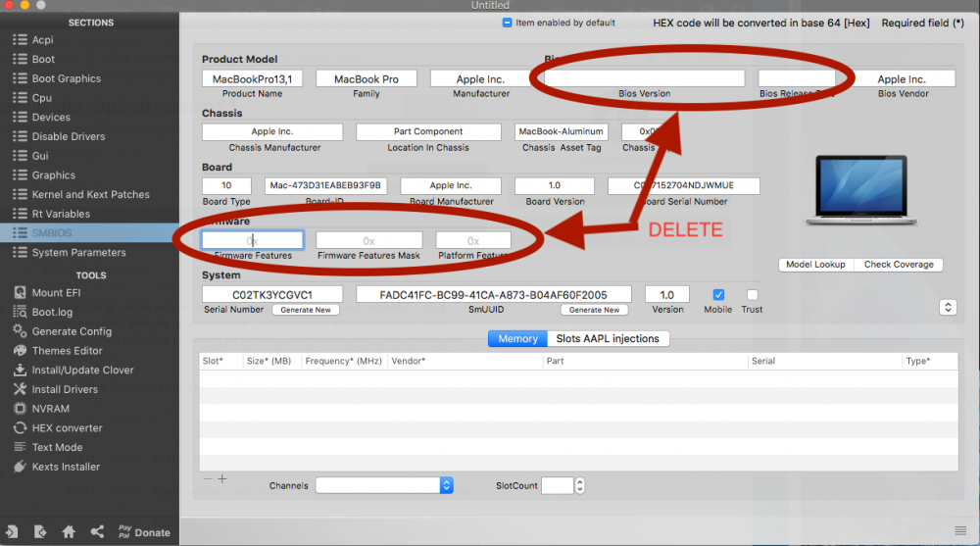Click the share icon in bottom bar
The width and height of the screenshot is (980, 546).
point(97,532)
